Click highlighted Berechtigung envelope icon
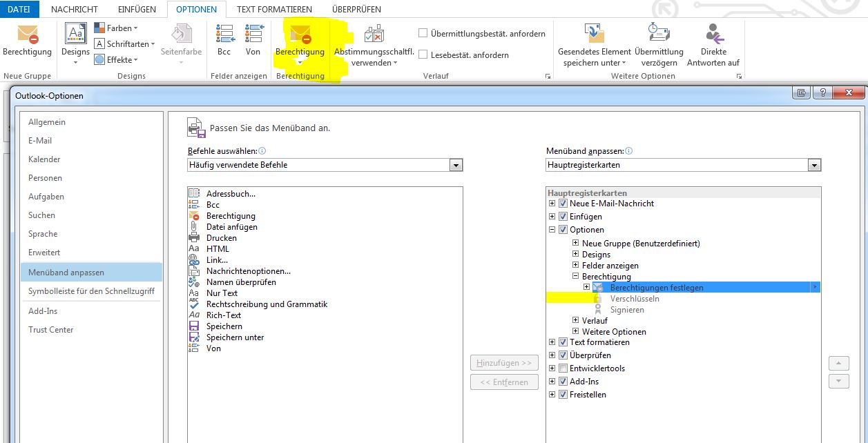Screen dimensions: 868x443 [300, 35]
